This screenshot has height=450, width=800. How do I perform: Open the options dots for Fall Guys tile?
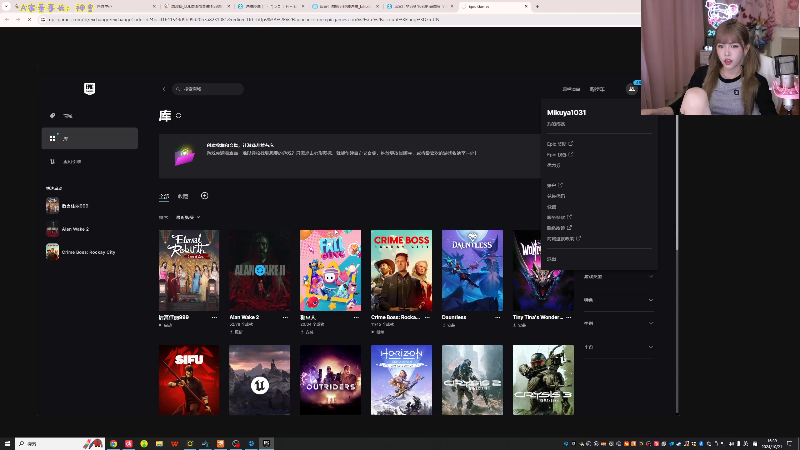356,317
